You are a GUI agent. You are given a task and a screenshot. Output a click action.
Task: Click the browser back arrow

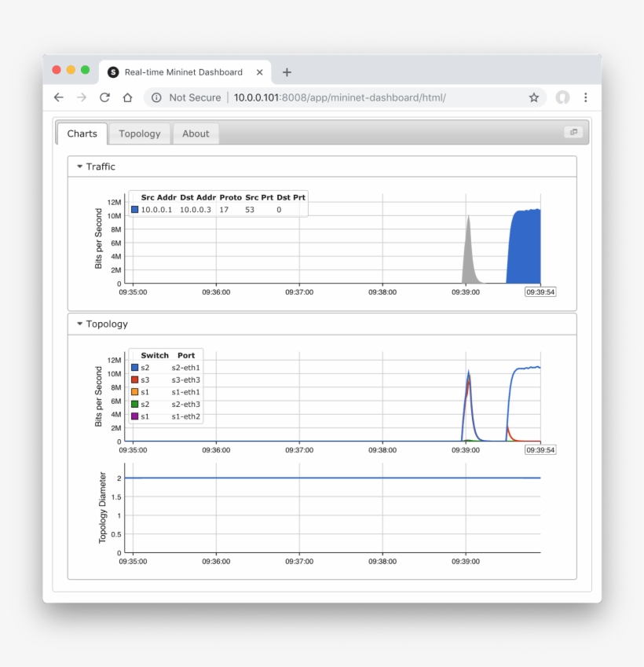[x=59, y=97]
